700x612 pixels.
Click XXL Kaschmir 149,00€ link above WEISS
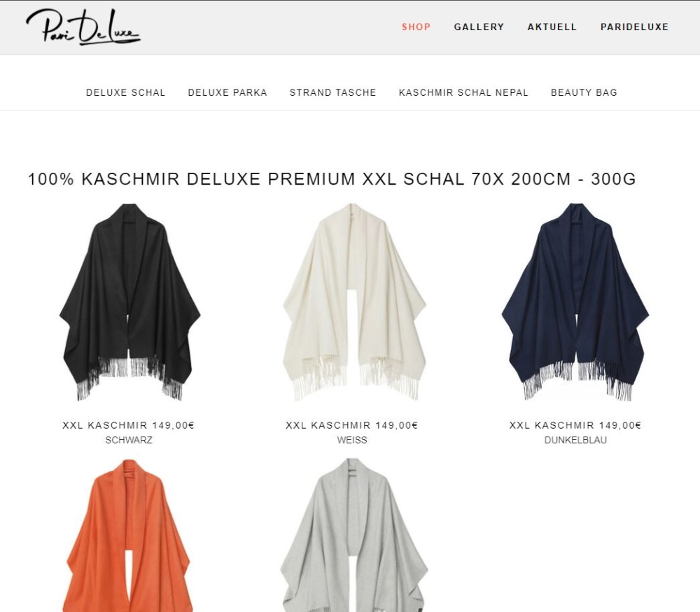click(352, 425)
